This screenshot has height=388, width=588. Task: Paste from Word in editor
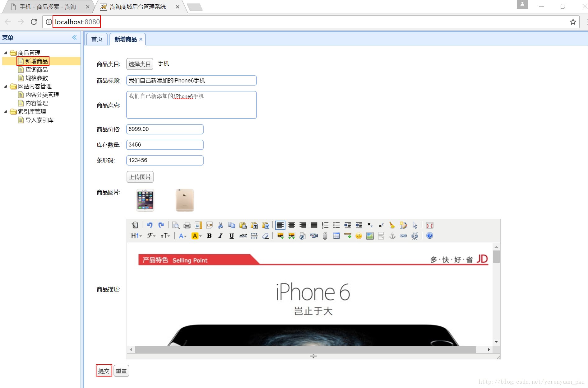pos(265,225)
